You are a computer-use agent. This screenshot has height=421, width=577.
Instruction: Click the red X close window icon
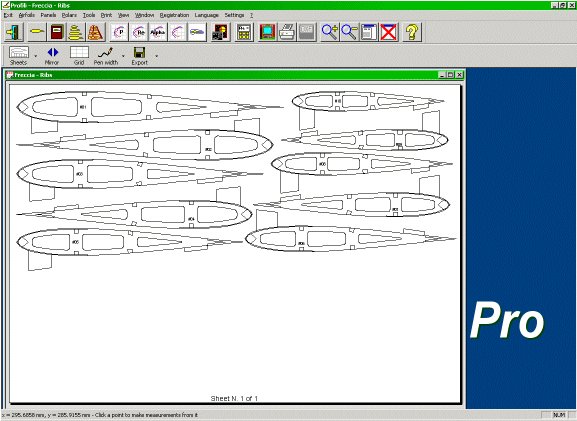(x=389, y=32)
